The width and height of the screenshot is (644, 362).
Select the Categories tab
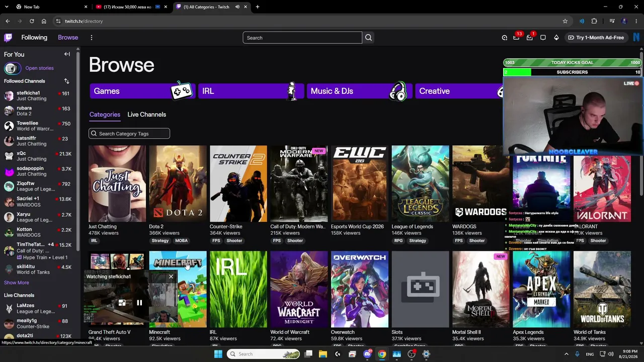click(105, 115)
